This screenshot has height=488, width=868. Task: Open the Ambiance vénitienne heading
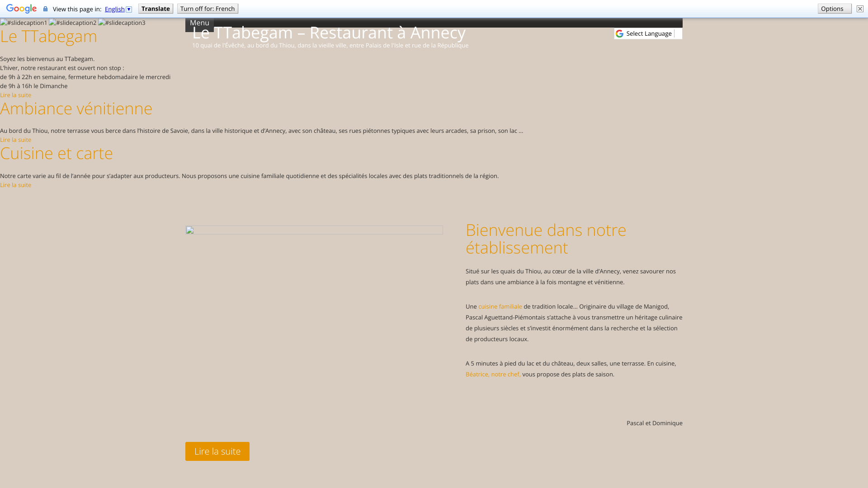[76, 108]
